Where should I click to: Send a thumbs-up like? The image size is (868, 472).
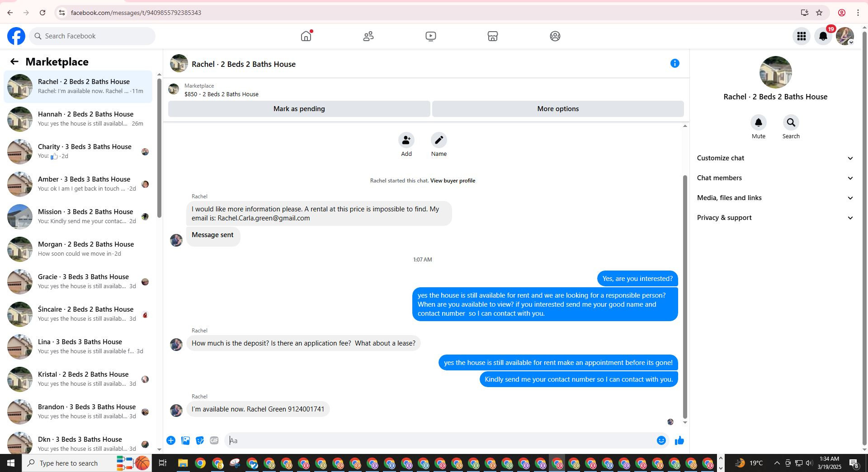tap(679, 440)
